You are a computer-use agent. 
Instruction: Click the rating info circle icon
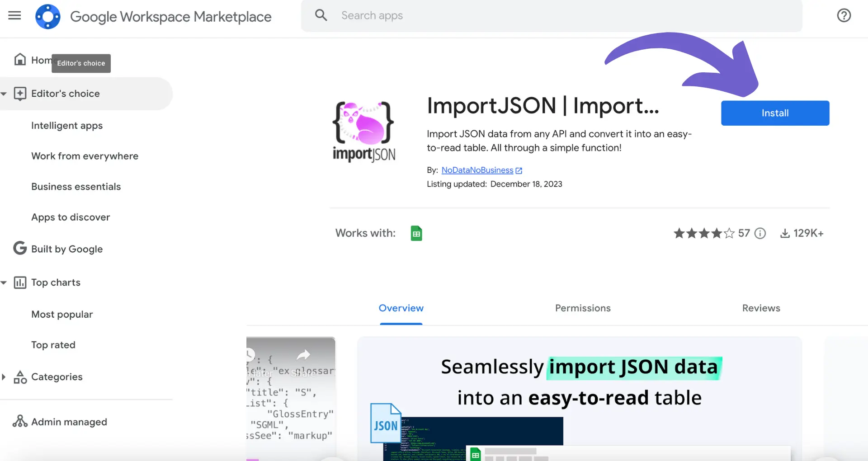[x=760, y=233]
